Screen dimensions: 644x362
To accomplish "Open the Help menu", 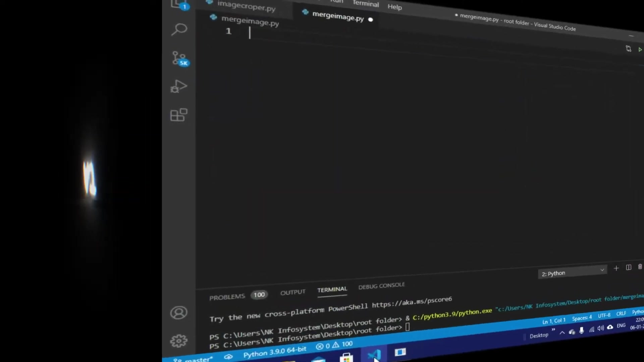I will [x=395, y=7].
